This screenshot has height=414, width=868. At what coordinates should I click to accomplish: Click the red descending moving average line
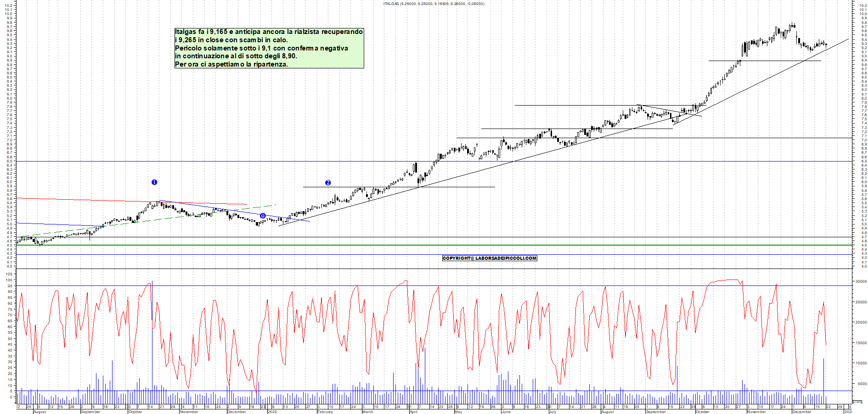(115, 201)
